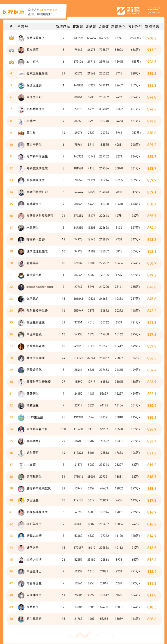Screen dimensions: 167x644
Task: Click the CCTV生活圈 avatar icon
Action: [21, 417]
